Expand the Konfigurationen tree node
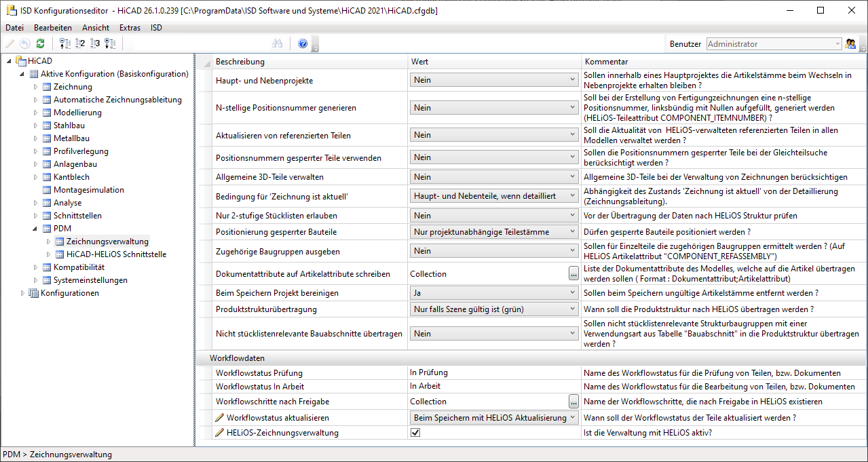This screenshot has height=462, width=868. 23,293
